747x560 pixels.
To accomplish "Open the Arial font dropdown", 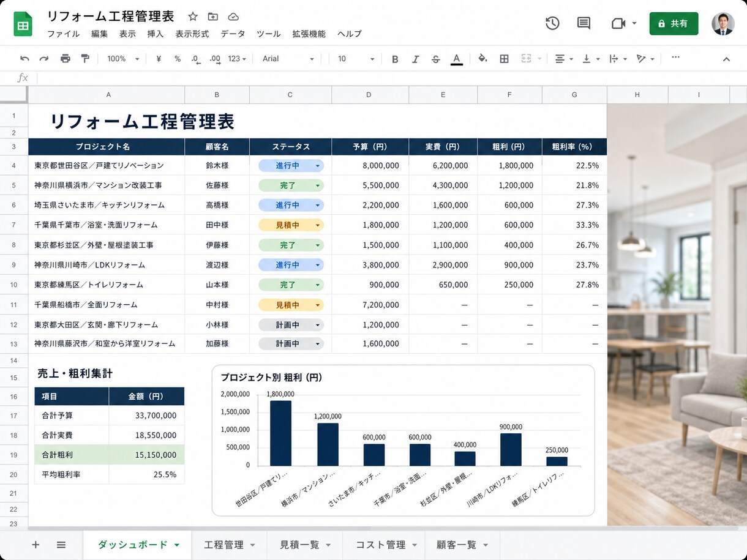I will pyautogui.click(x=288, y=59).
